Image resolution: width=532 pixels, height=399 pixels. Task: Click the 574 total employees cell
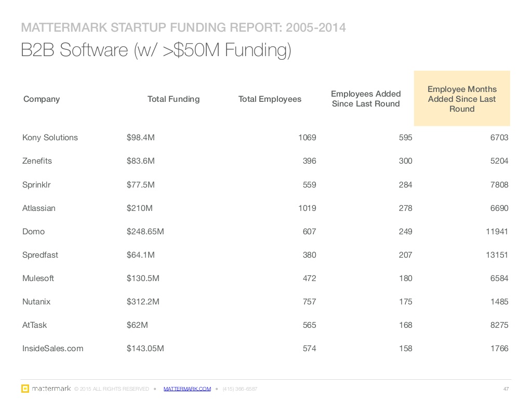pos(310,349)
